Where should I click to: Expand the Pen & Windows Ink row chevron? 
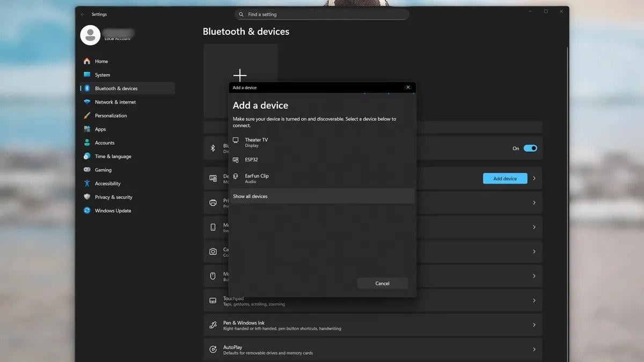point(534,325)
